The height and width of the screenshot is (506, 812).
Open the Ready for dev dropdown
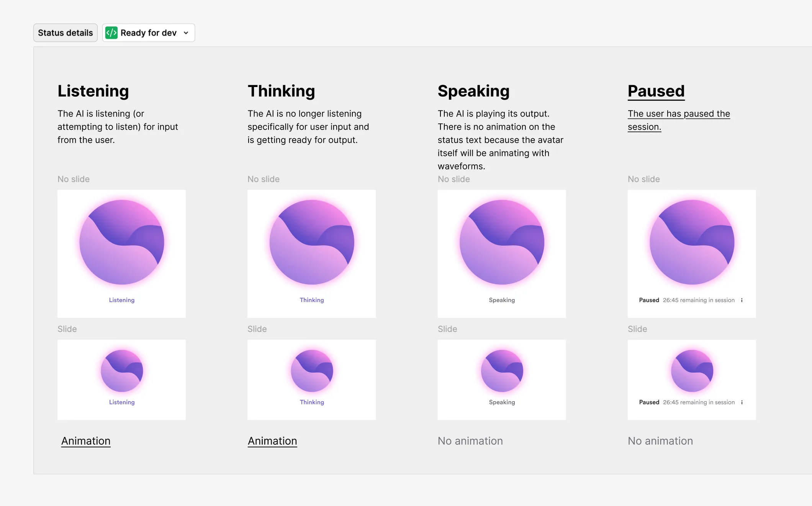point(149,33)
